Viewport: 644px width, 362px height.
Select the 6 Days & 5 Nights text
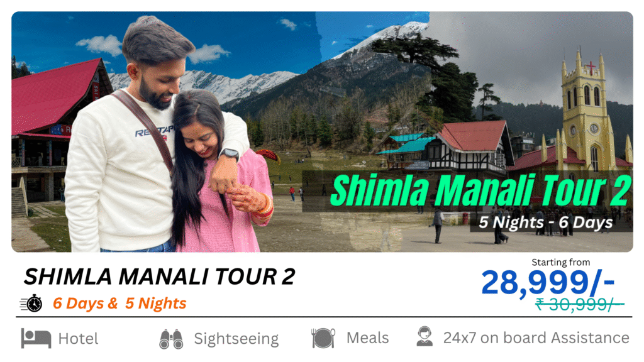(x=119, y=304)
